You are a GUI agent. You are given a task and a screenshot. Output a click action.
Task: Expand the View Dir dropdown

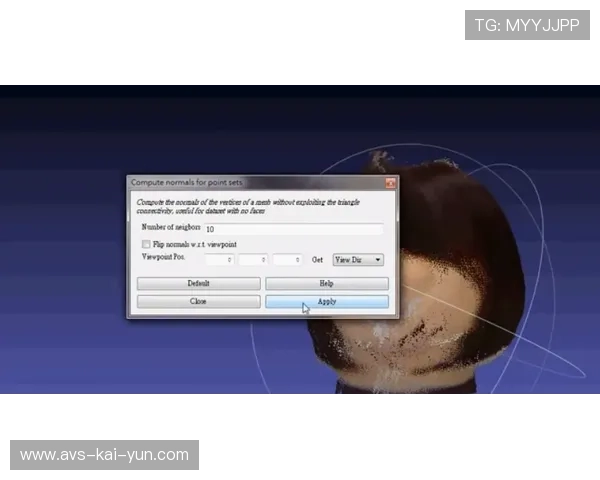click(x=358, y=260)
